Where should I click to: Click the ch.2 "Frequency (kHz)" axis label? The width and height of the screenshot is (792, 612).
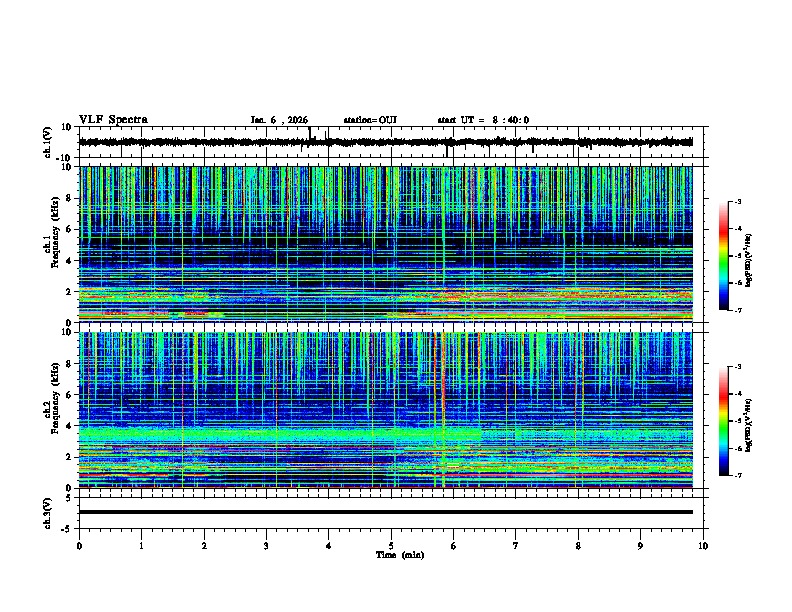55,398
